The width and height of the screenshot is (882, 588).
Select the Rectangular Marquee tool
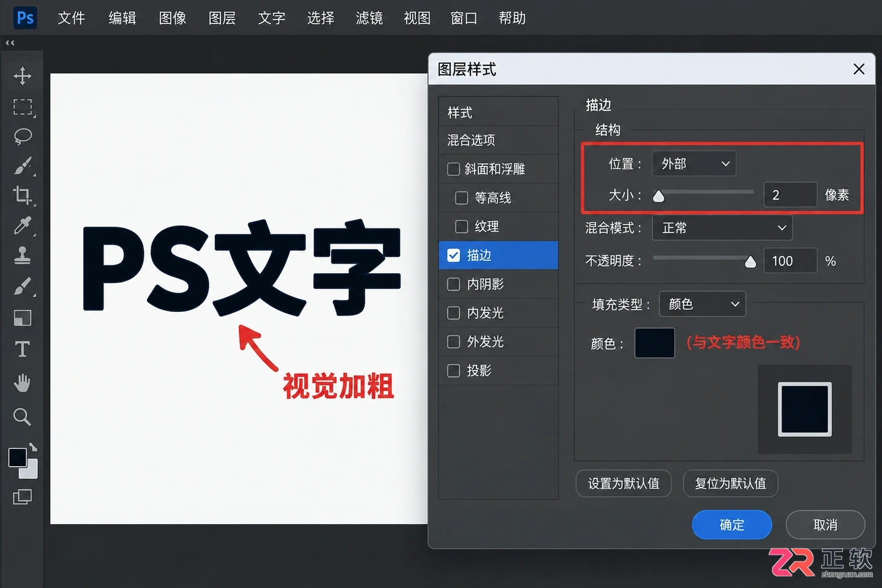23,107
